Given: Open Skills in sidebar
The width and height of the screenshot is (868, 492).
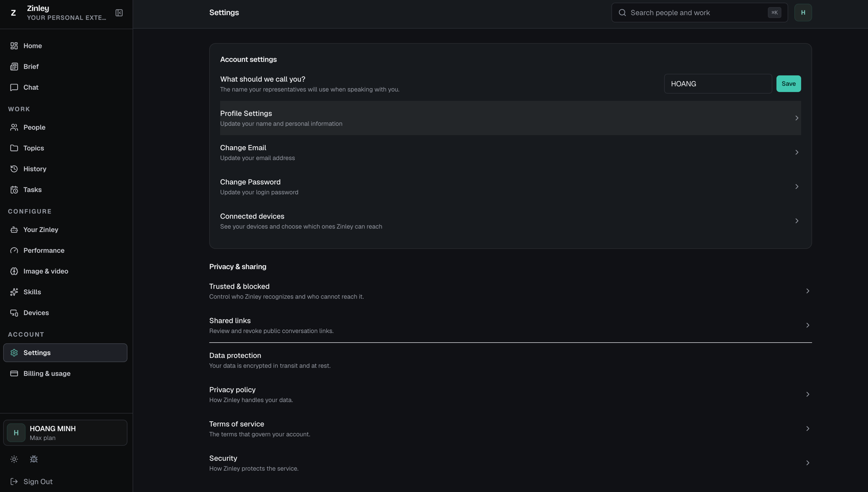Looking at the screenshot, I should click(65, 292).
